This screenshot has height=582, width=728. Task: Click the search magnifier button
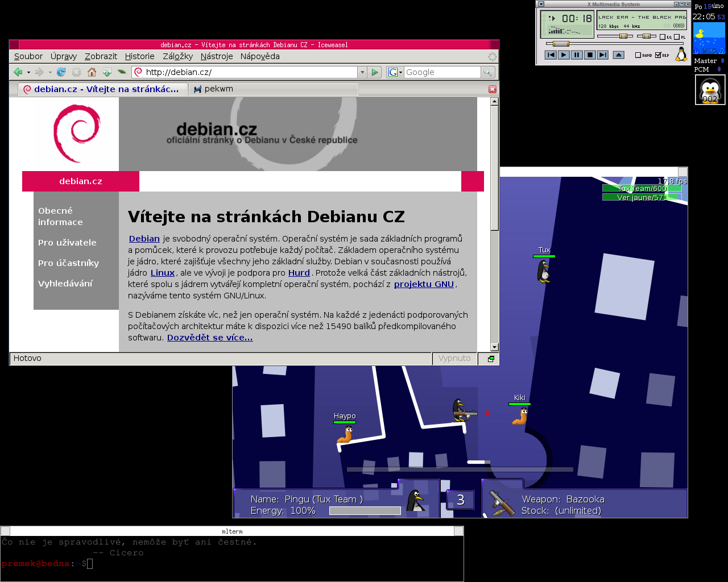487,72
